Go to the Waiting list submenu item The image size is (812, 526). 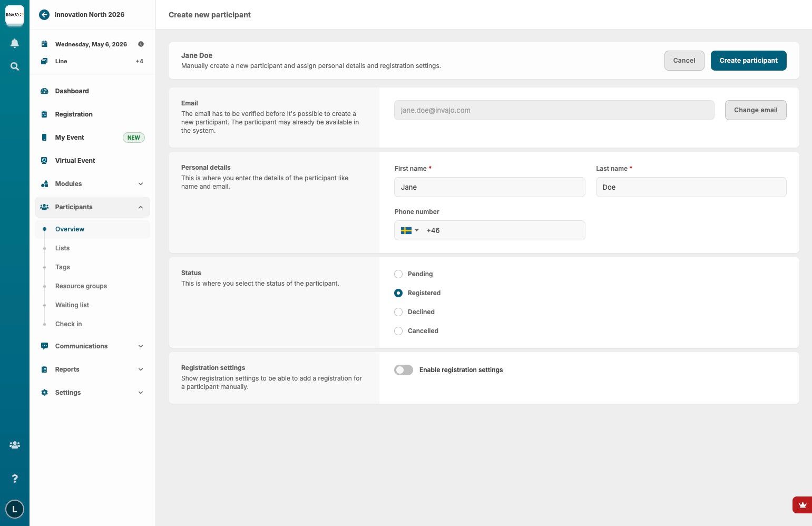tap(72, 305)
